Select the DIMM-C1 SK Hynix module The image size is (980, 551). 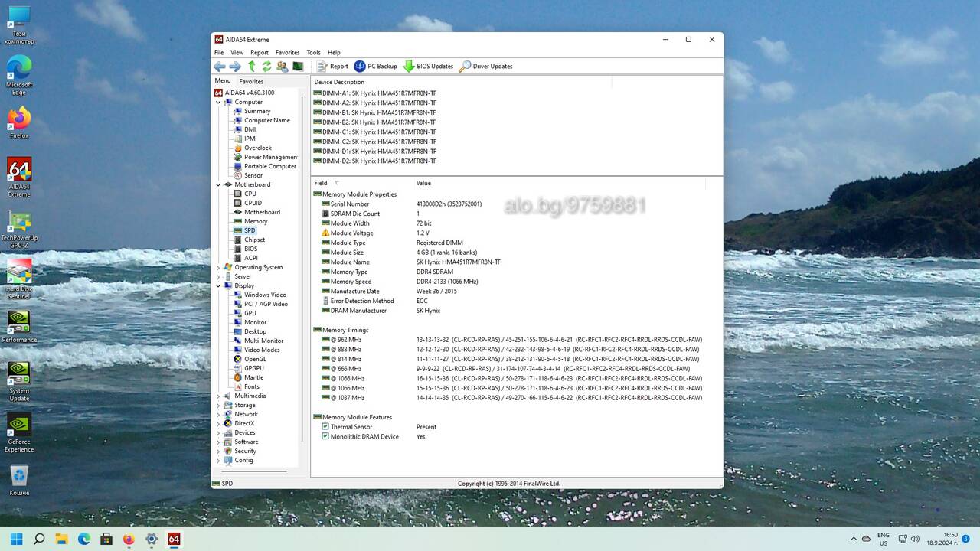375,132
